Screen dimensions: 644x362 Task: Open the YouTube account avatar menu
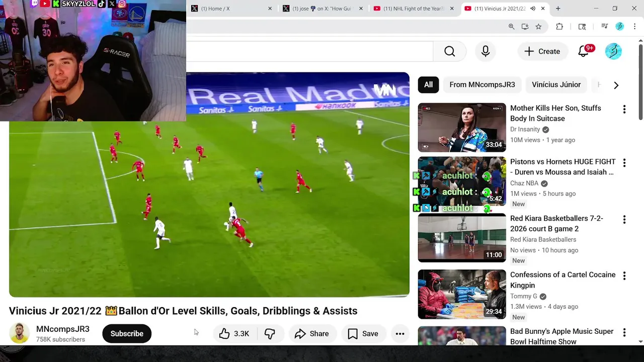point(613,51)
